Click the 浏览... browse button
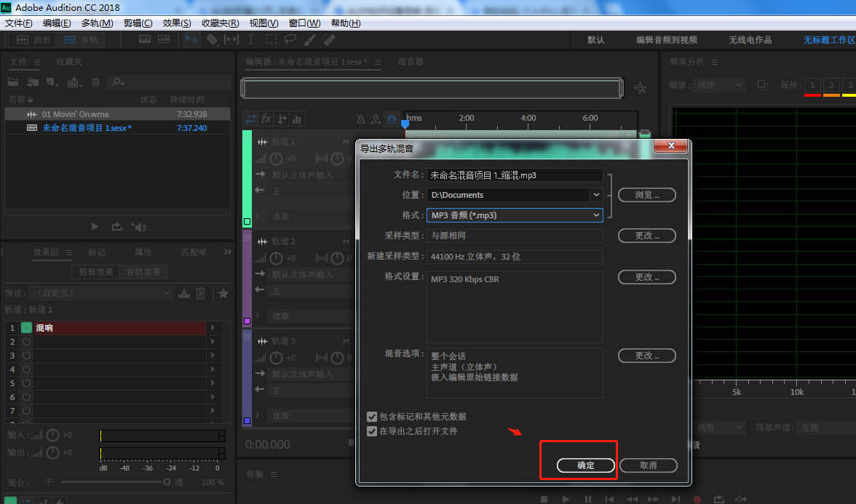The height and width of the screenshot is (504, 856). coord(646,195)
